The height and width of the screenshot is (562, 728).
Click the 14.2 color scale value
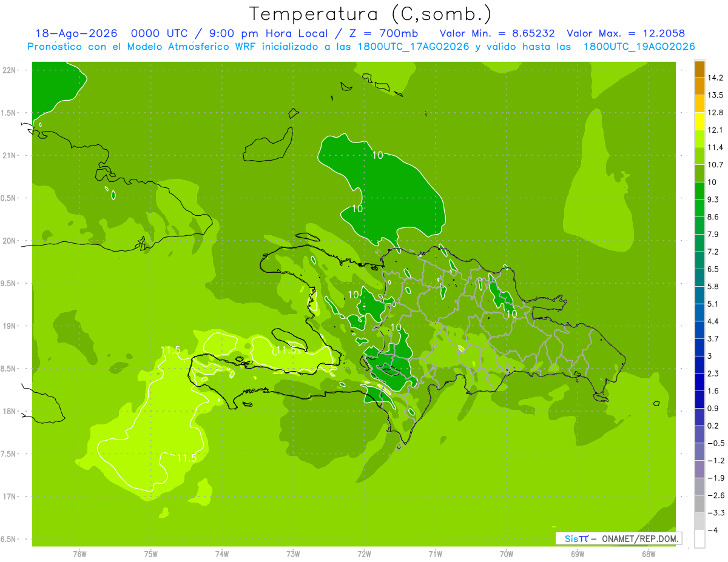coord(716,78)
